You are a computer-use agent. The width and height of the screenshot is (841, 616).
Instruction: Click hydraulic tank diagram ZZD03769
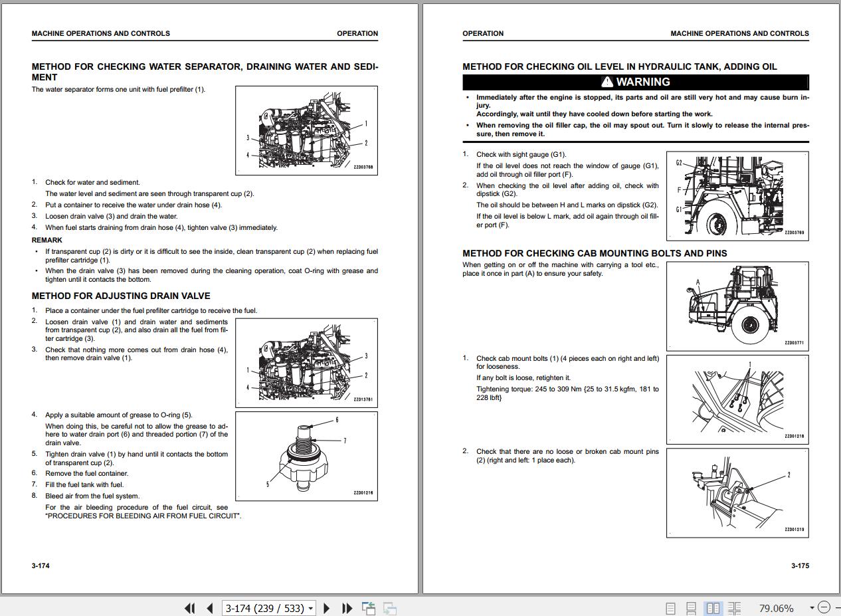pyautogui.click(x=737, y=196)
